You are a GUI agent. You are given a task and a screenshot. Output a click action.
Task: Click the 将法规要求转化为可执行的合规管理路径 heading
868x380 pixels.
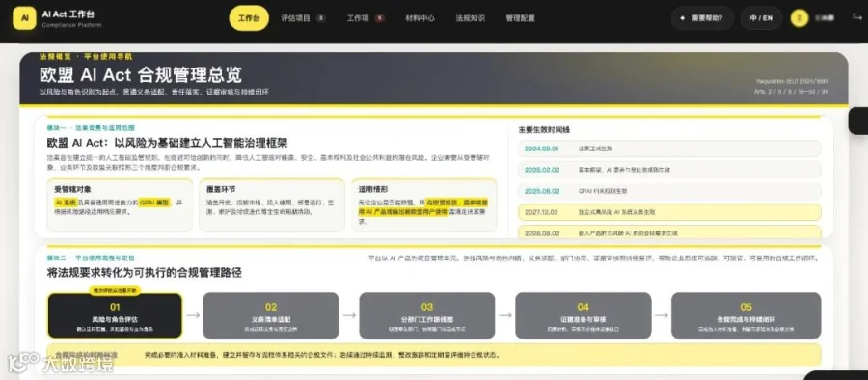tap(145, 273)
